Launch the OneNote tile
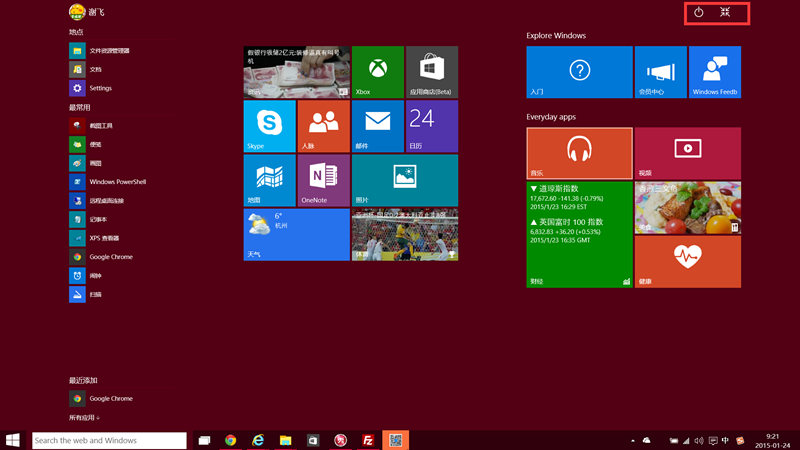800x450 pixels. (323, 181)
